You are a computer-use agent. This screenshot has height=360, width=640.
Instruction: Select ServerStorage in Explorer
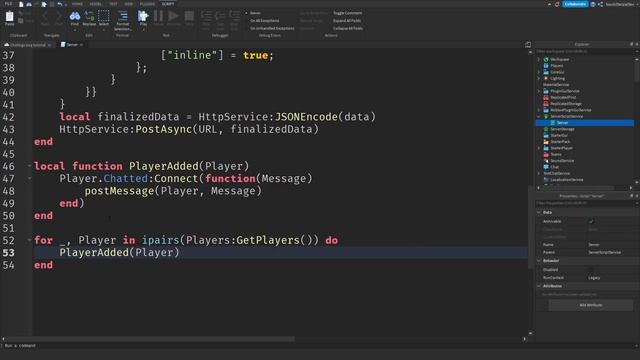[x=562, y=129]
